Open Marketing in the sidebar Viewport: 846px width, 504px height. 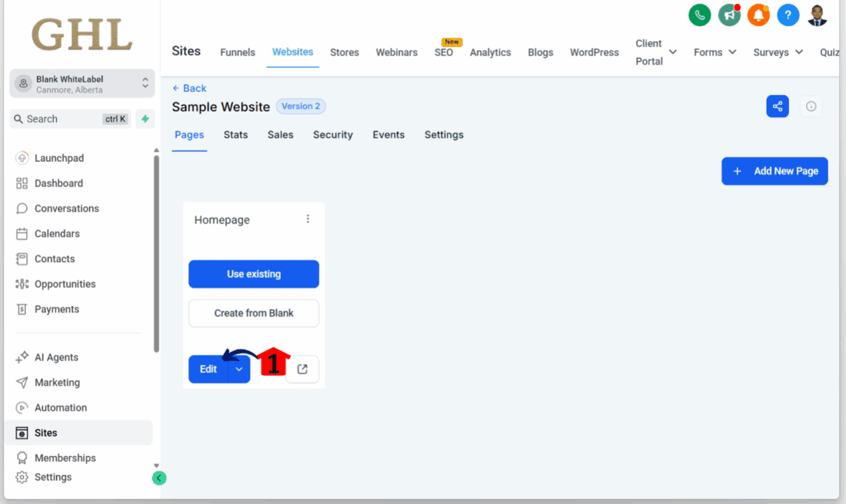[x=57, y=383]
